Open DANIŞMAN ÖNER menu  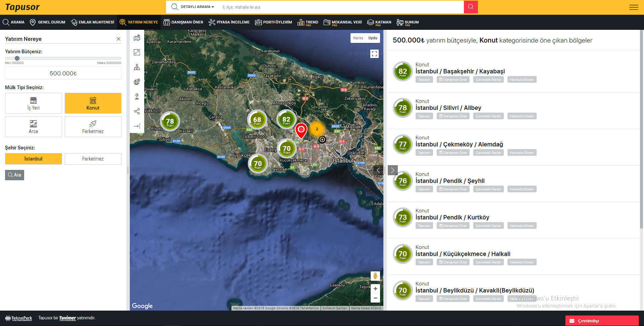coord(183,22)
